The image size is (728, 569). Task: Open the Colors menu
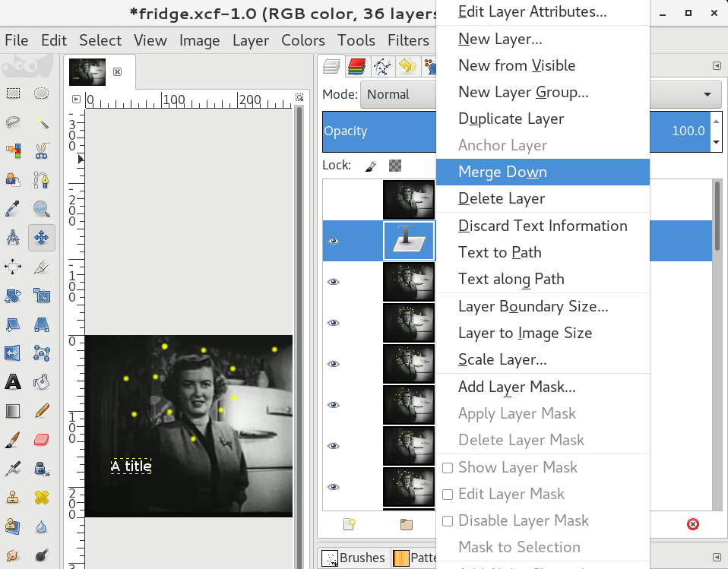[303, 40]
